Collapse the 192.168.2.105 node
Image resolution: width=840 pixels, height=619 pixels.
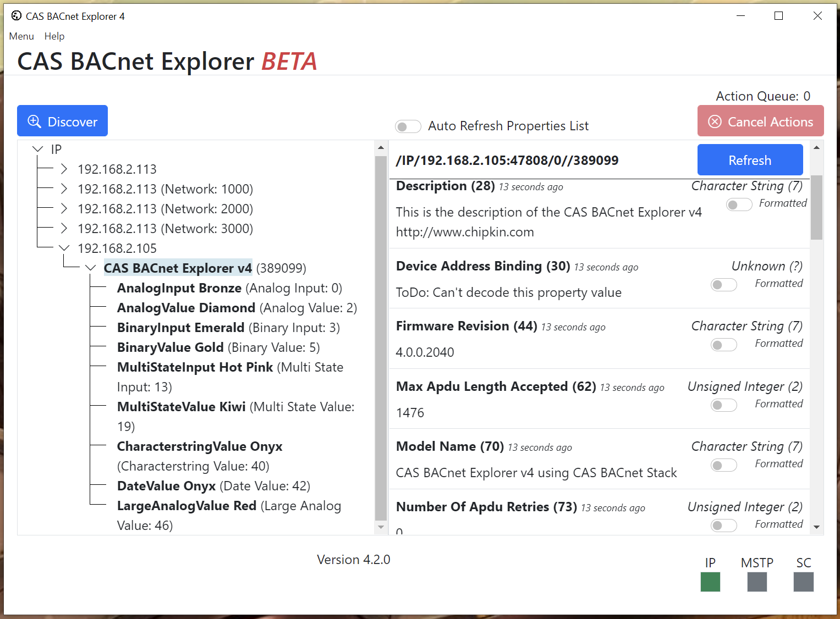click(x=64, y=248)
